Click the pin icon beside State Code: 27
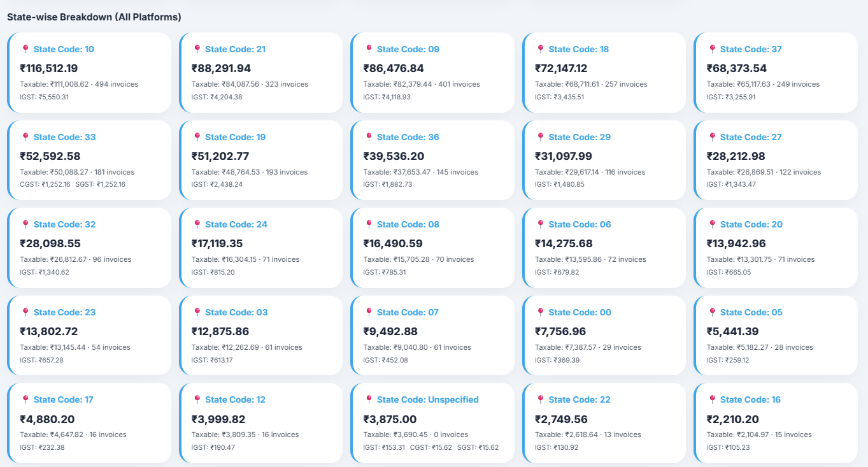 (712, 137)
